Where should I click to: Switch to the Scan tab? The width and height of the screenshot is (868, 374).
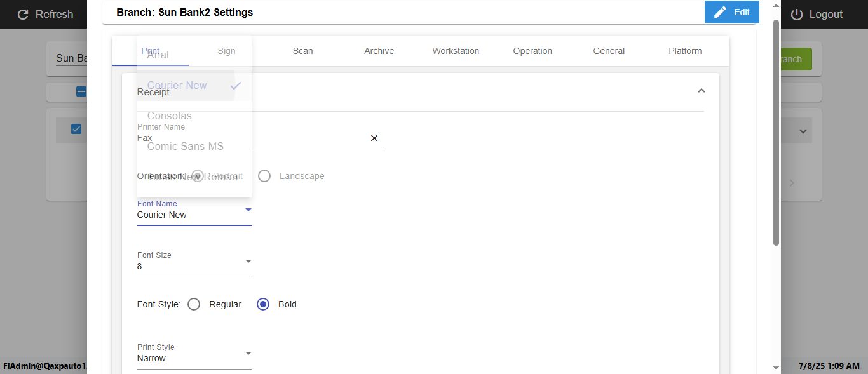point(302,51)
